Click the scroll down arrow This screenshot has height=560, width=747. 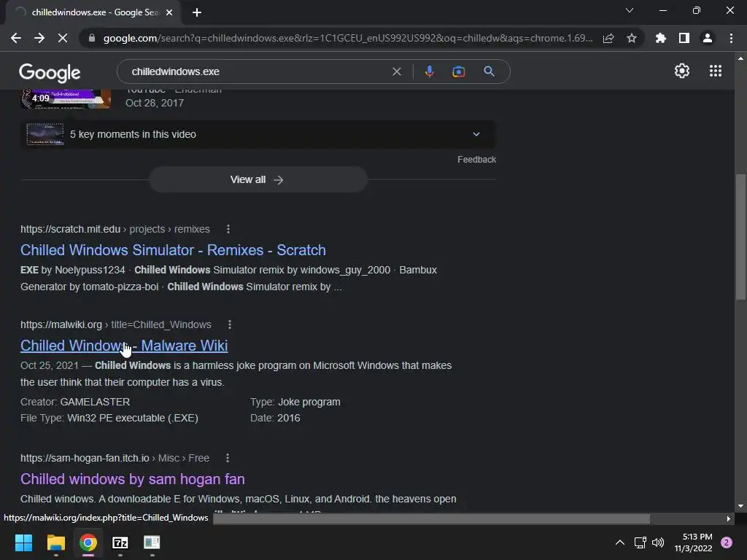(740, 506)
